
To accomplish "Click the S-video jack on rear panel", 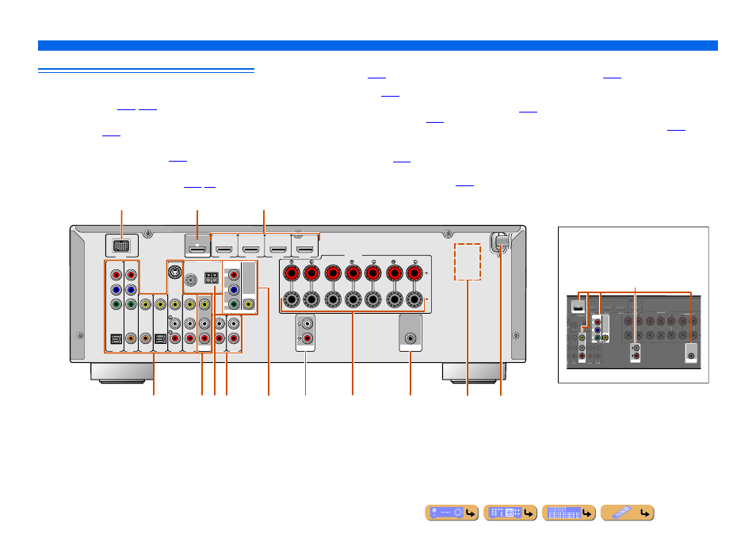I will tap(174, 272).
